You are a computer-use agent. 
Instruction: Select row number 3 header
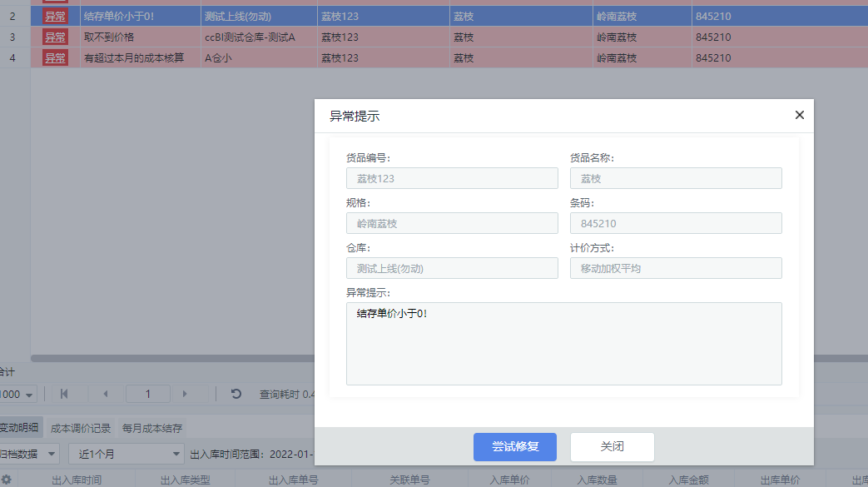click(12, 37)
